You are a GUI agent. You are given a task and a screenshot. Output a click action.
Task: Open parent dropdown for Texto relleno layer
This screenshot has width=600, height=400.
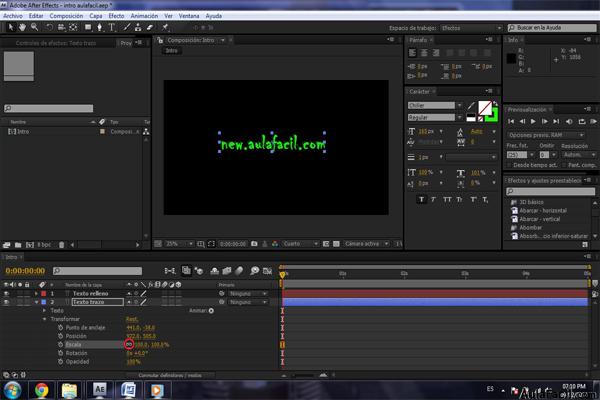click(248, 294)
